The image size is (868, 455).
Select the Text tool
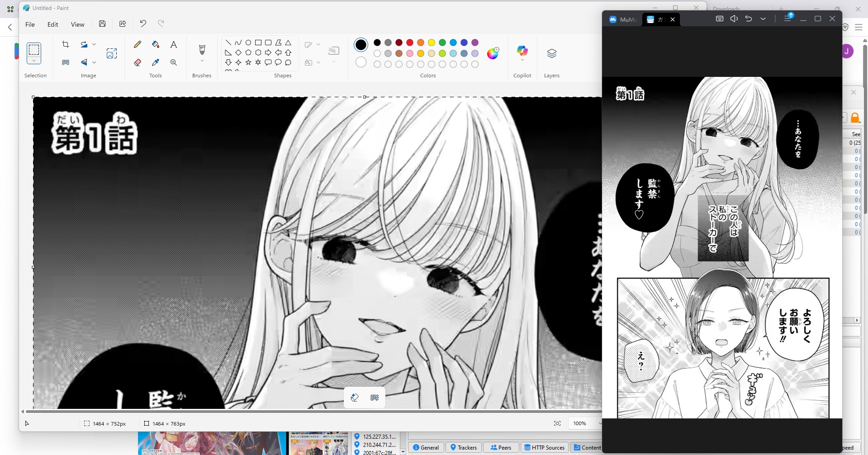point(174,44)
